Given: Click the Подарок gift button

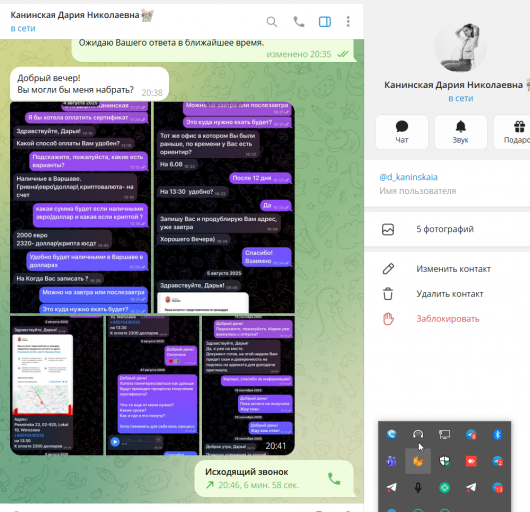Looking at the screenshot, I should tap(512, 132).
